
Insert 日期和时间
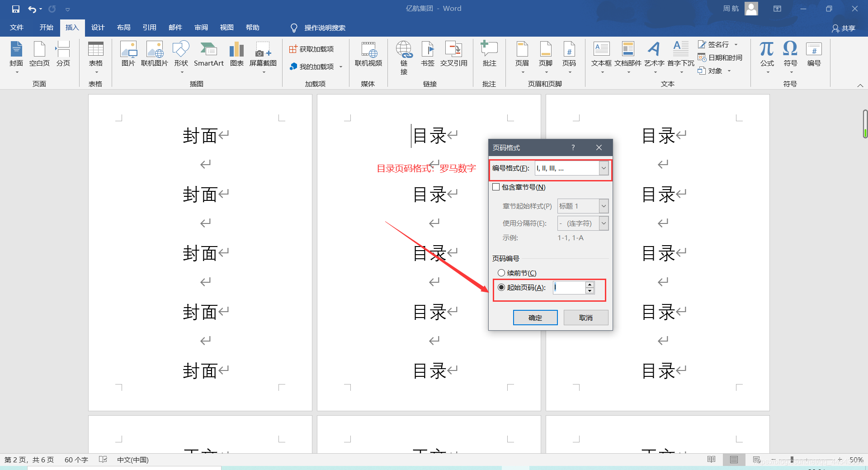tap(720, 57)
